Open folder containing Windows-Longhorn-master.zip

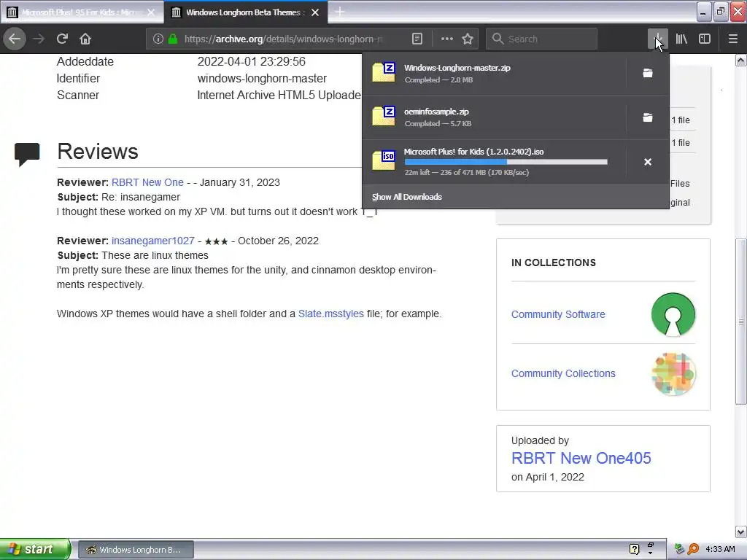(648, 74)
